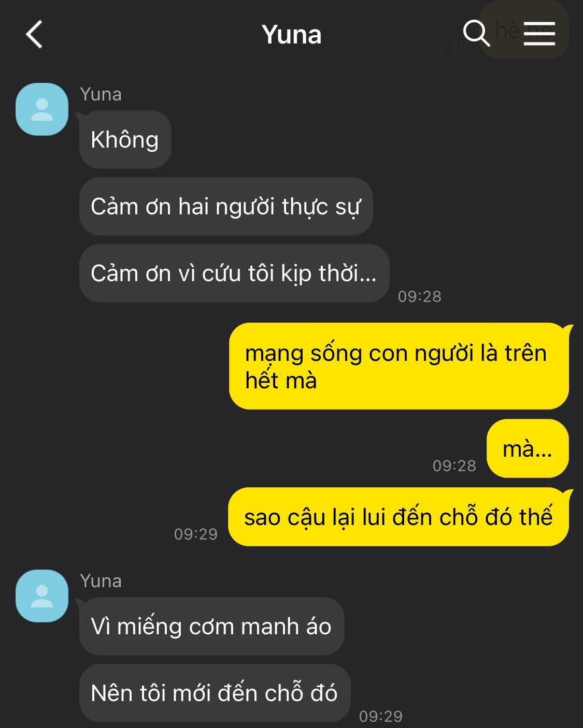Image resolution: width=583 pixels, height=728 pixels.
Task: Go back using the left chevron arrow
Action: [34, 35]
